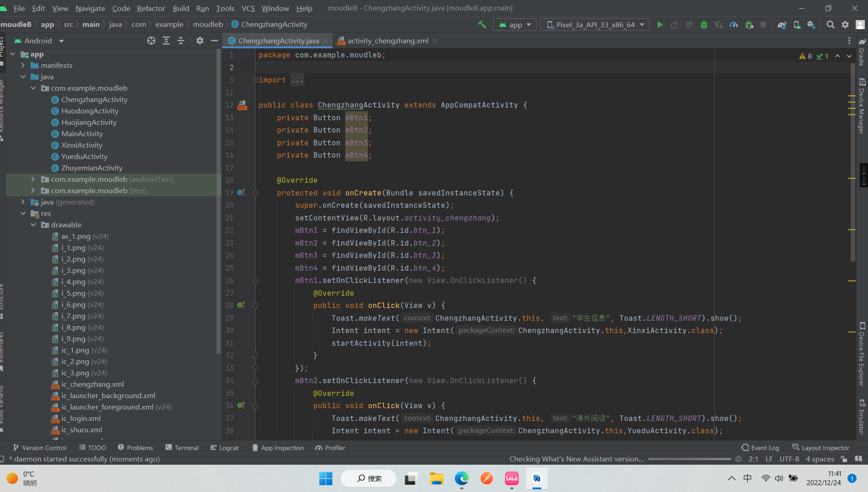868x492 pixels.
Task: Expand com.example.moudleb (androidTest) package
Action: [x=33, y=179]
